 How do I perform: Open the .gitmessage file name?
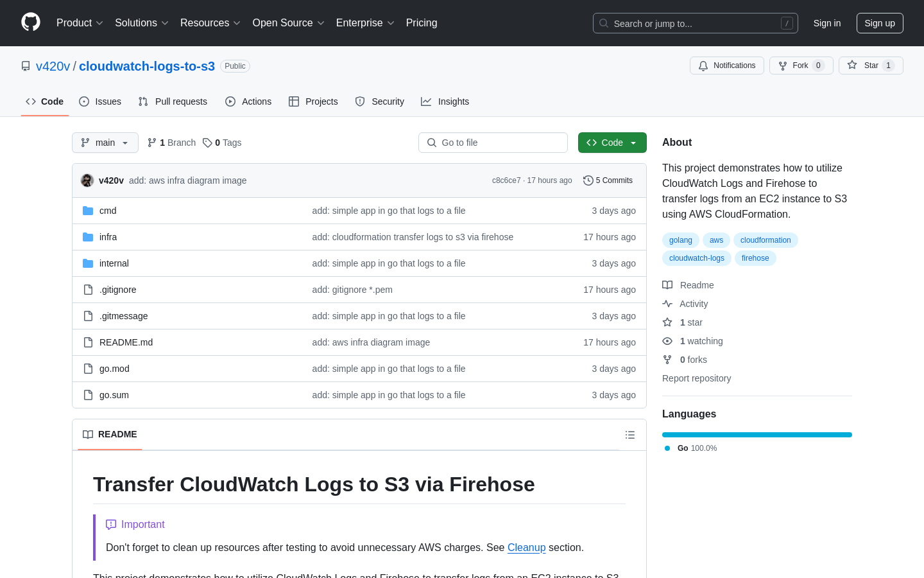tap(124, 316)
